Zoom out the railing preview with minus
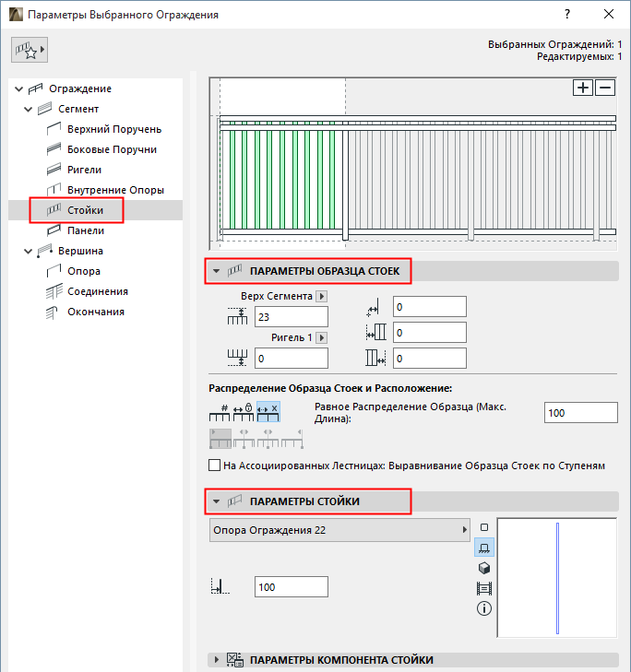The width and height of the screenshot is (631, 672). (x=605, y=88)
